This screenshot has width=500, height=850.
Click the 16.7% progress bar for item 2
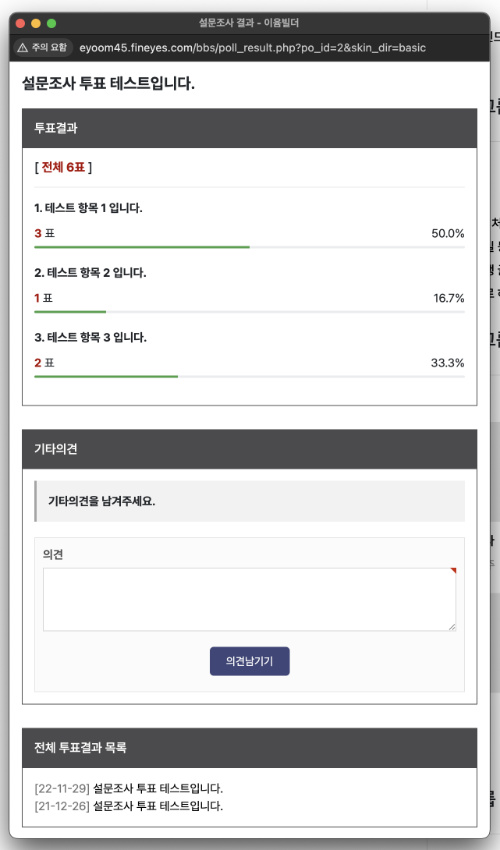tap(249, 312)
